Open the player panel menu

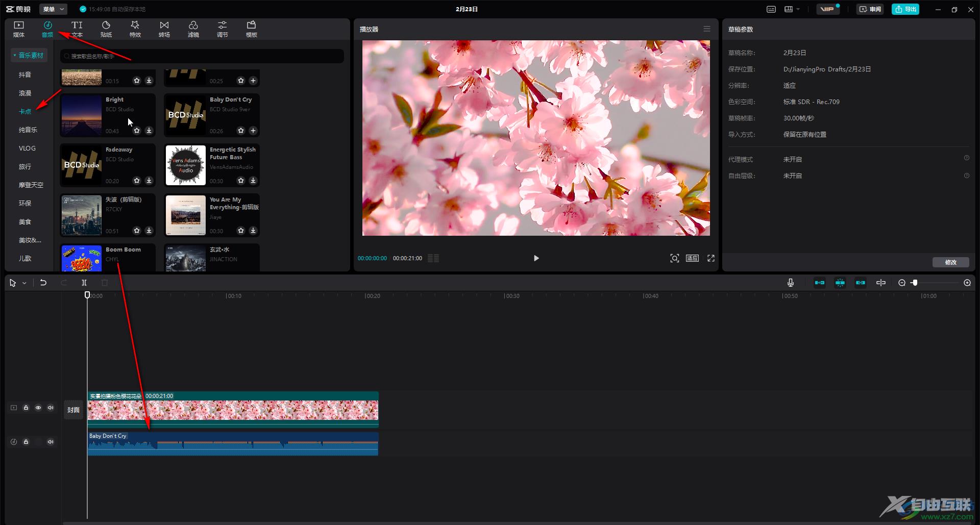pyautogui.click(x=707, y=29)
